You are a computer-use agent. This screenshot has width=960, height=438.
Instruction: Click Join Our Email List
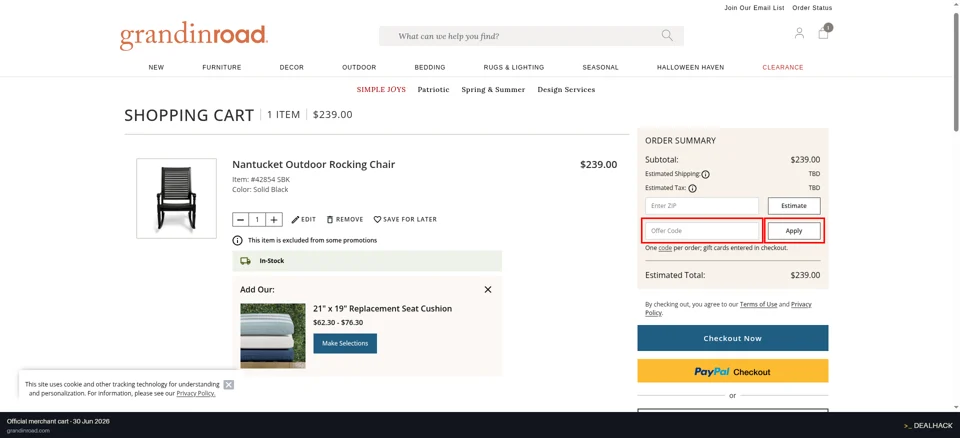[754, 8]
